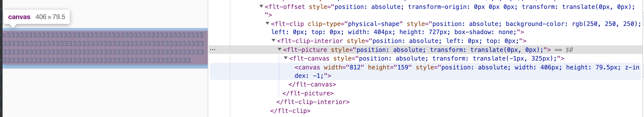Screen dimensions: 644x117
Task: Click the $0 marker on selected row
Action: 569,50
